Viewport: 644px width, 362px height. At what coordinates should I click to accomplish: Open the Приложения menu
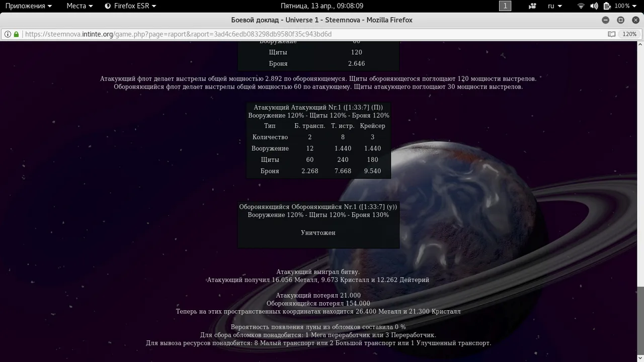tap(28, 6)
